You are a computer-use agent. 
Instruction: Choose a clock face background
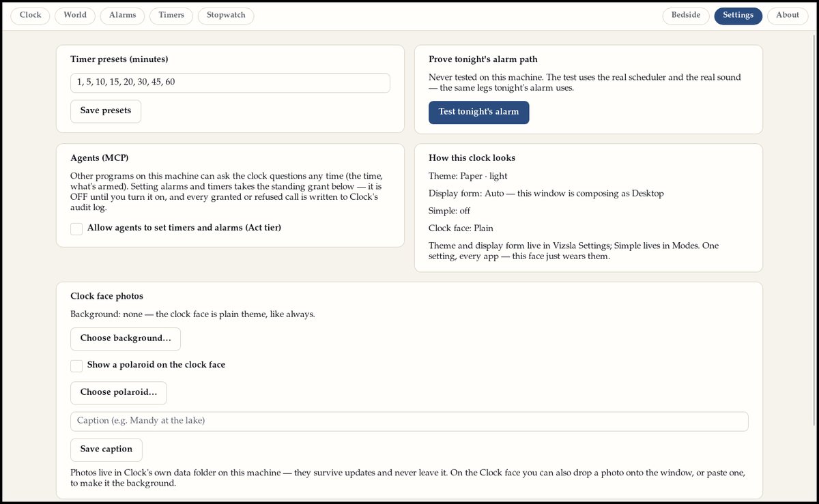coord(126,339)
